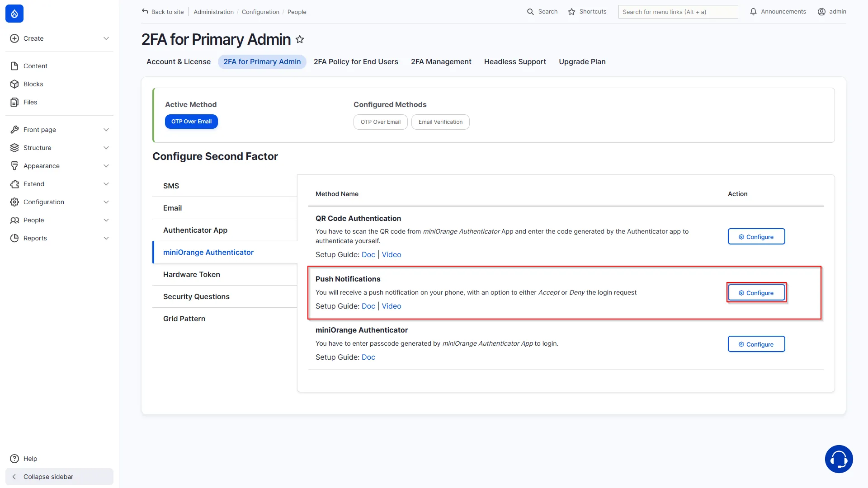Expand the Create menu chevron
868x488 pixels.
click(106, 38)
